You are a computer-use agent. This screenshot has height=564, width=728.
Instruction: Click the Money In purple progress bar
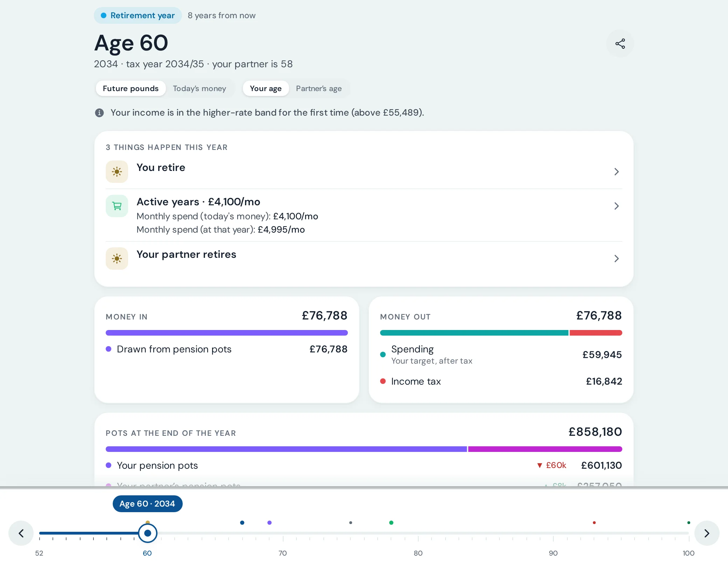[227, 333]
